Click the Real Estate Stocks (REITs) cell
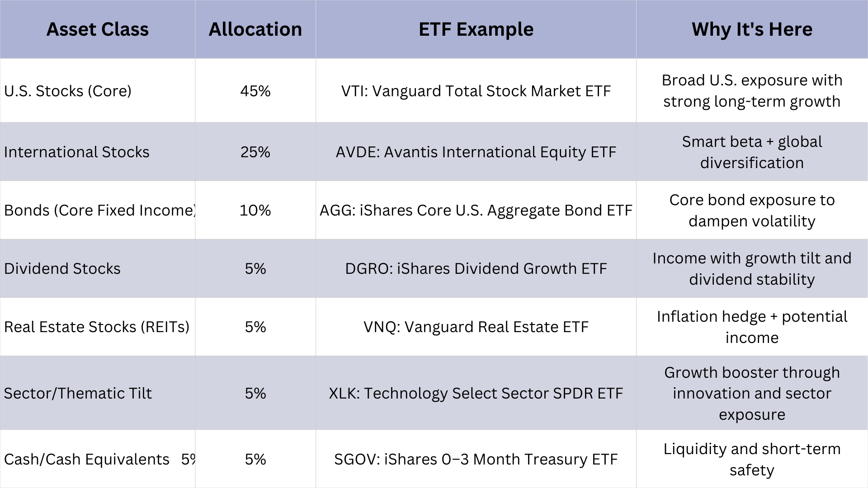 pos(97,327)
